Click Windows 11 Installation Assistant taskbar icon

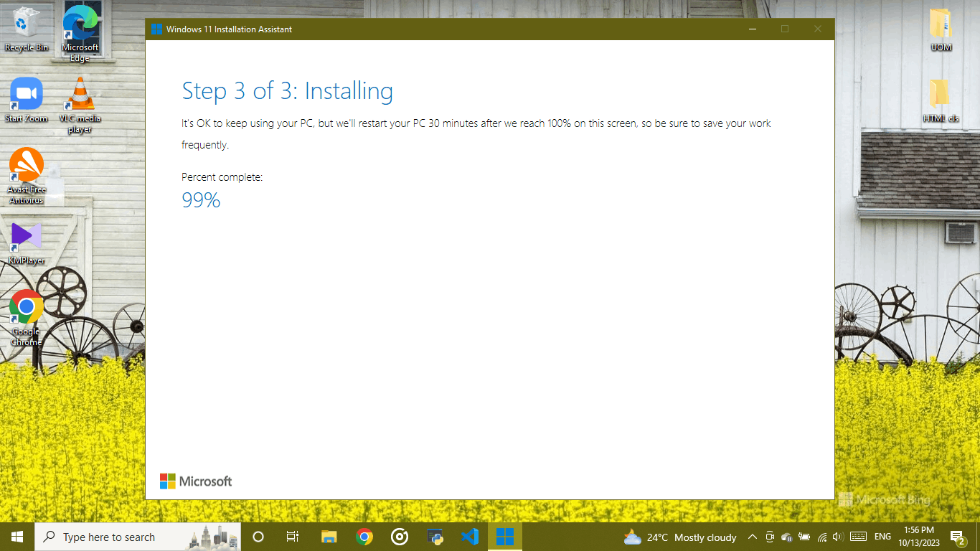click(505, 537)
